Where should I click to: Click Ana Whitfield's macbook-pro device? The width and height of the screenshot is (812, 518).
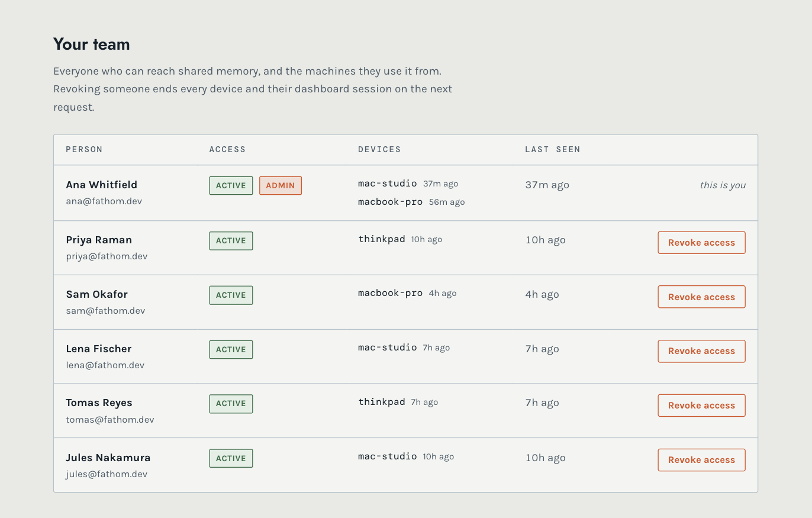[390, 202]
